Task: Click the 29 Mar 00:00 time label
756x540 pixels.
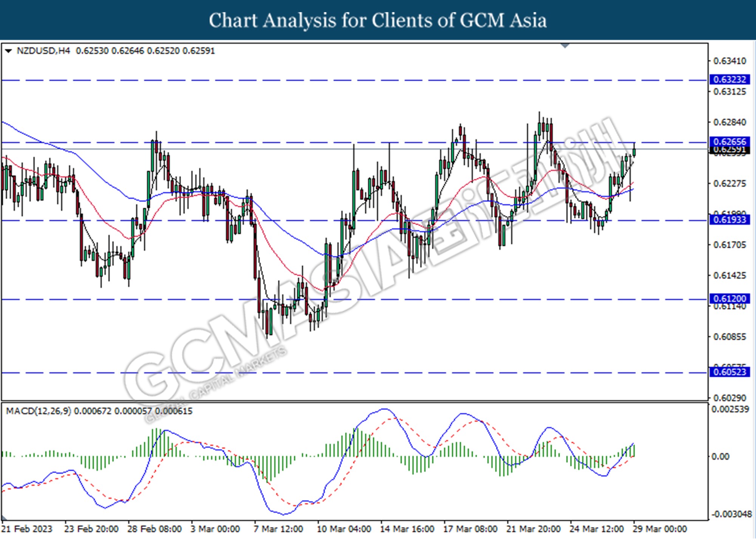Action: [x=660, y=529]
